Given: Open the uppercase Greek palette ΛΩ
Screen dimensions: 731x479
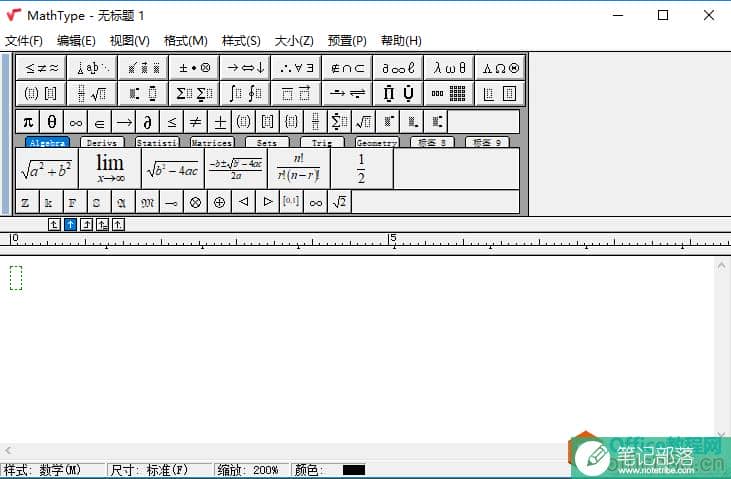Looking at the screenshot, I should [500, 68].
